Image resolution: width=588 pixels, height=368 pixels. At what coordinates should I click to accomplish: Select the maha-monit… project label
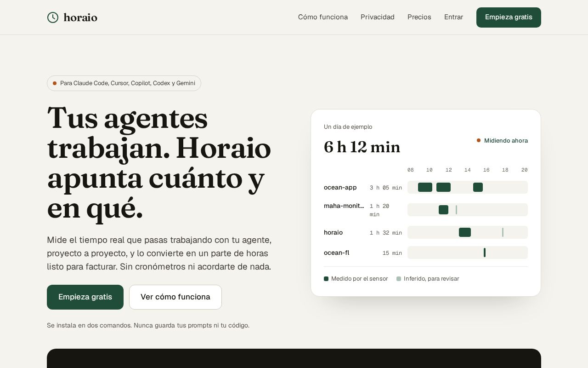pyautogui.click(x=344, y=206)
